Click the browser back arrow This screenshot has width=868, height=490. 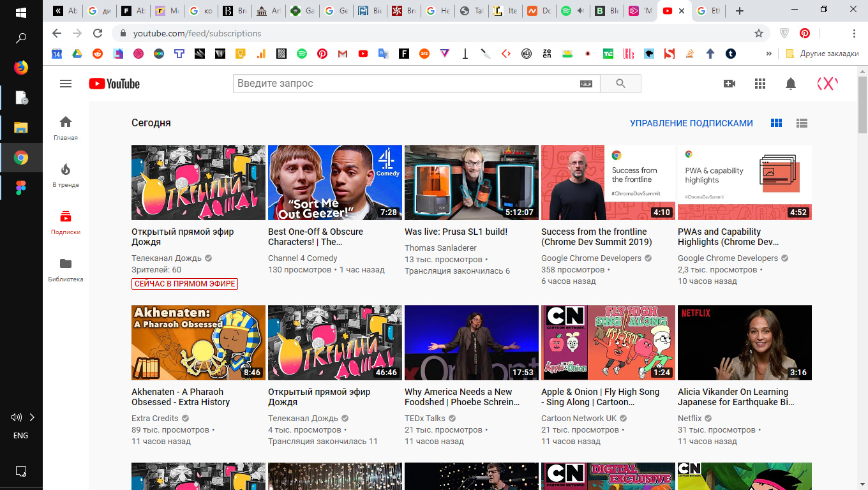(57, 33)
